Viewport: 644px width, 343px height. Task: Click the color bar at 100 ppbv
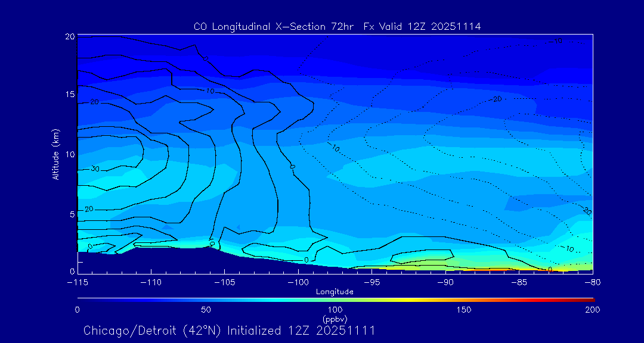point(335,299)
